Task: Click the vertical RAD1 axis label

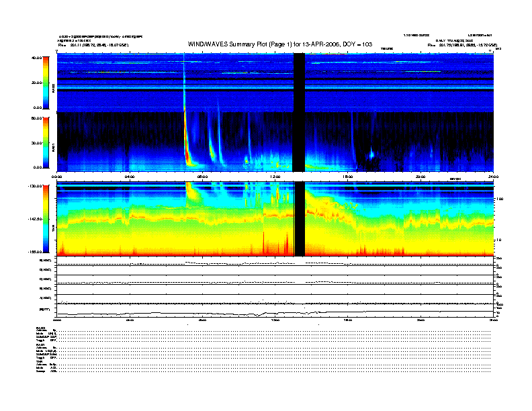Action: [x=54, y=147]
